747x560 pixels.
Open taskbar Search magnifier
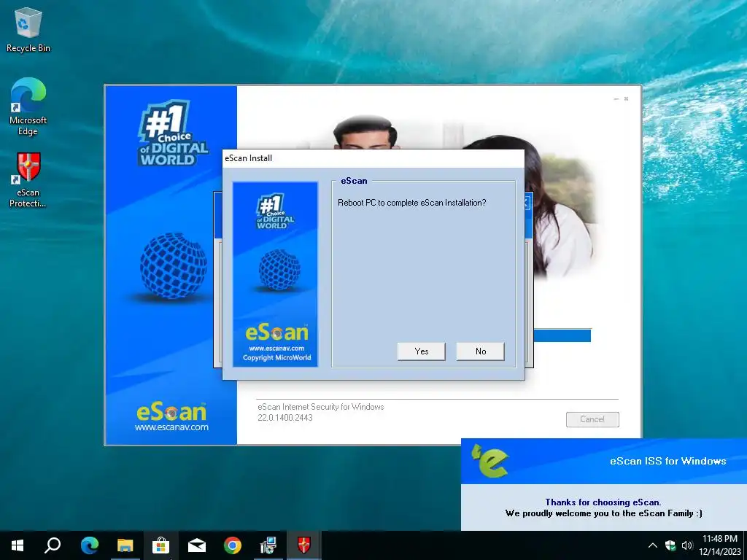click(53, 545)
